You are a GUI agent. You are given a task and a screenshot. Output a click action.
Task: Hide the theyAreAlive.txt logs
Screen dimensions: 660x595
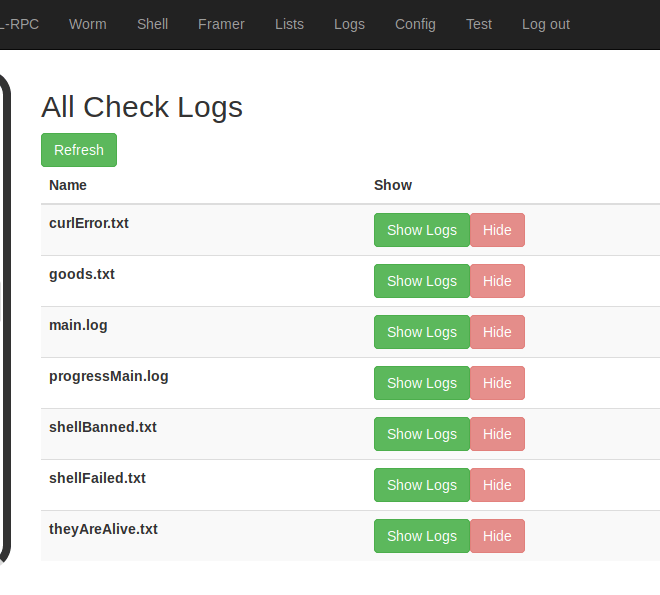[497, 536]
